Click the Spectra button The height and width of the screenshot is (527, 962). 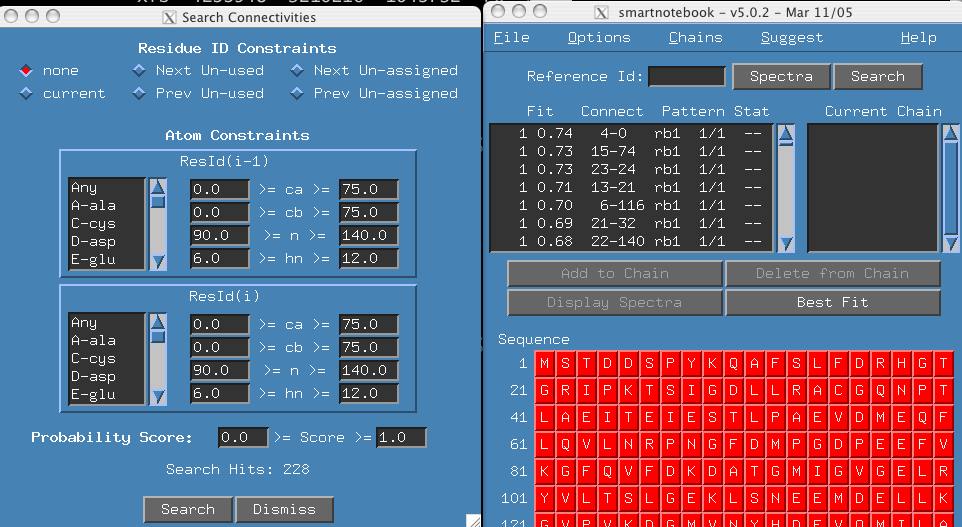781,77
